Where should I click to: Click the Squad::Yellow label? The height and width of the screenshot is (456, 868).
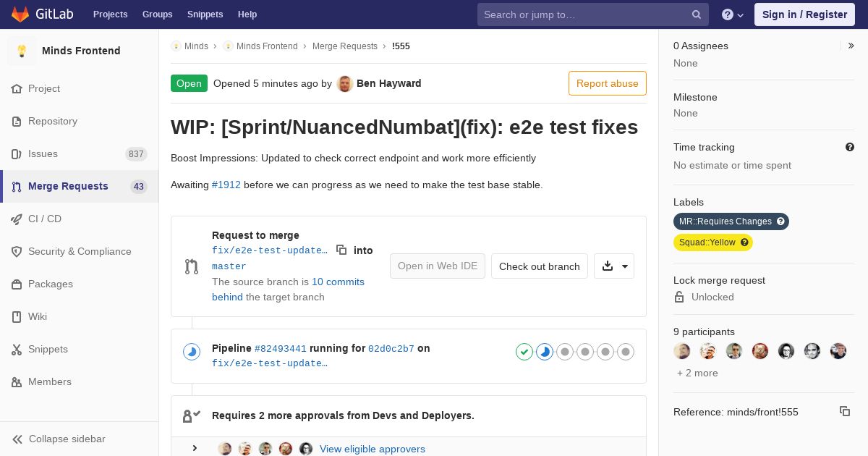pyautogui.click(x=713, y=242)
